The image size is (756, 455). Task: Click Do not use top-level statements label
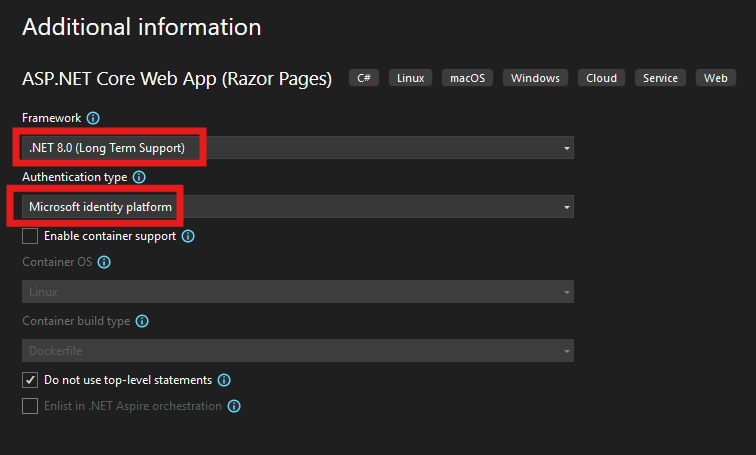[x=128, y=380]
